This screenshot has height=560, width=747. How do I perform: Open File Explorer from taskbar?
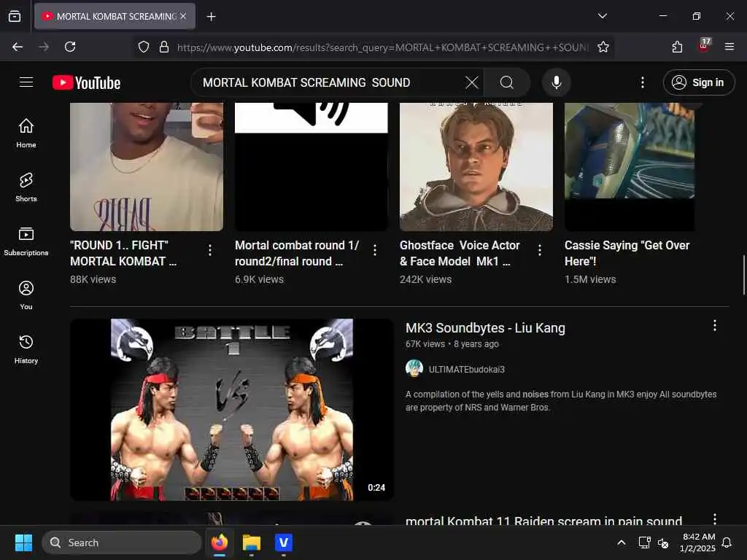pyautogui.click(x=252, y=542)
